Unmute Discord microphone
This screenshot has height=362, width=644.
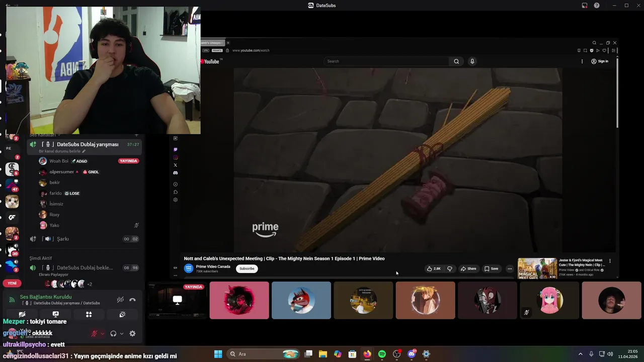(94, 333)
